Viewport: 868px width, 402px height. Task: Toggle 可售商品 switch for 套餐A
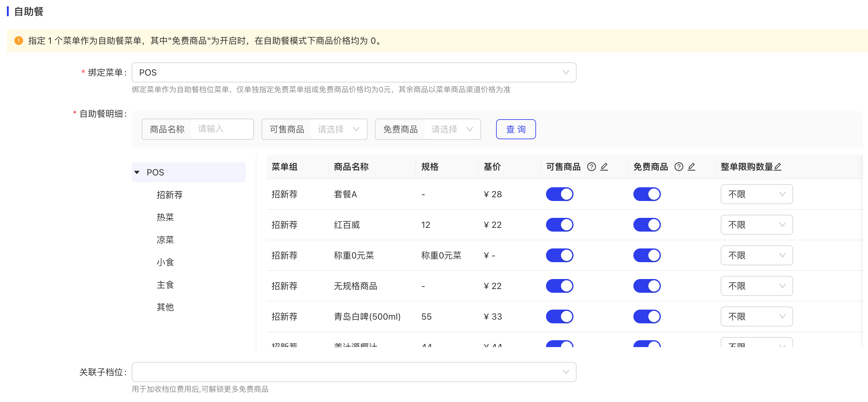559,194
